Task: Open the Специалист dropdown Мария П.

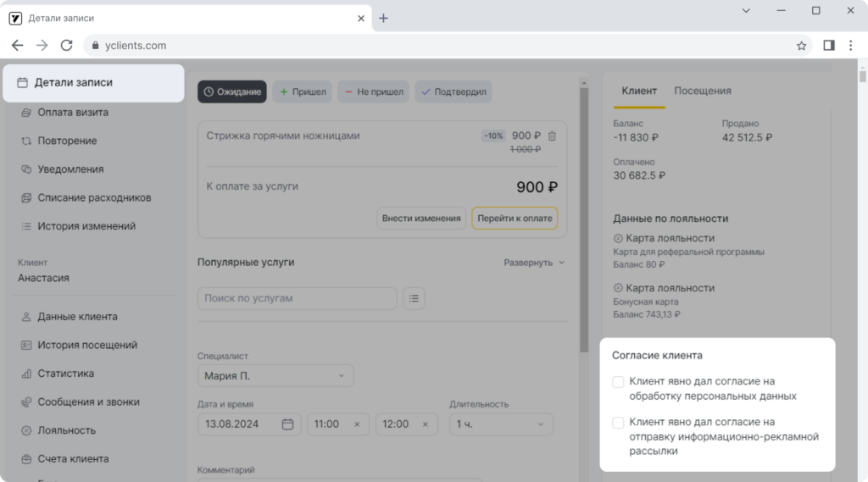Action: (x=275, y=376)
